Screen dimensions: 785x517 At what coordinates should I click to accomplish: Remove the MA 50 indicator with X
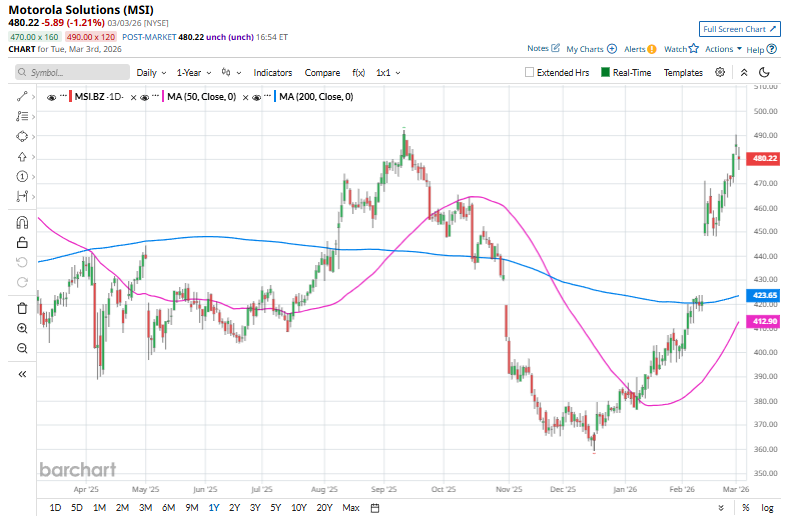click(245, 98)
